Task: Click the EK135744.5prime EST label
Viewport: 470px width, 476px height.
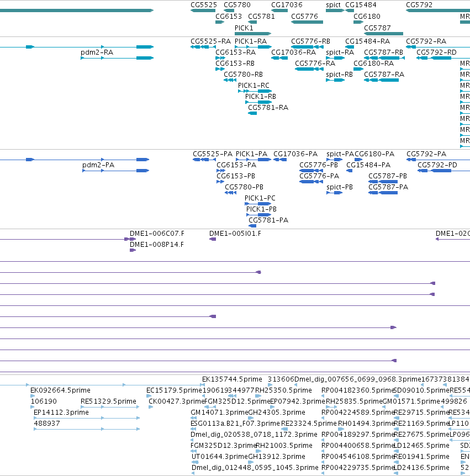Action: pyautogui.click(x=232, y=379)
